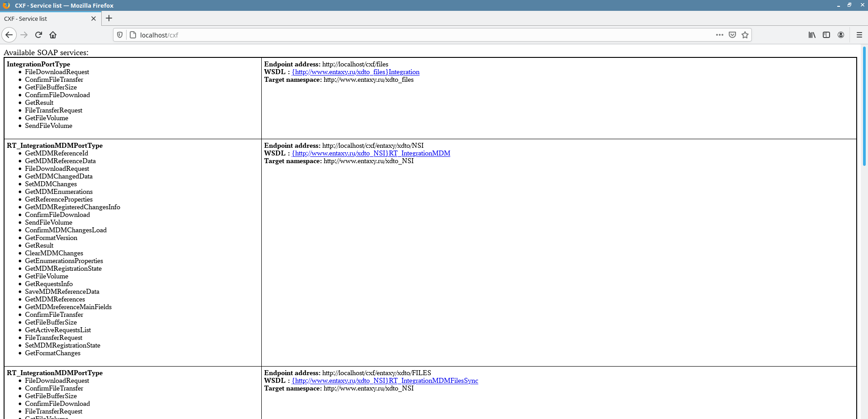This screenshot has height=419, width=868.
Task: Open the Library history and bookmarks
Action: pyautogui.click(x=812, y=35)
